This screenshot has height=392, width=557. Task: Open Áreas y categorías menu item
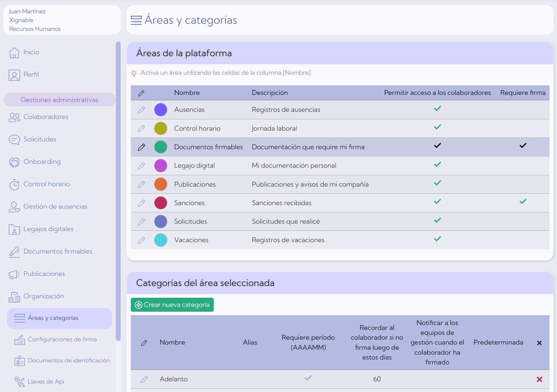click(60, 318)
